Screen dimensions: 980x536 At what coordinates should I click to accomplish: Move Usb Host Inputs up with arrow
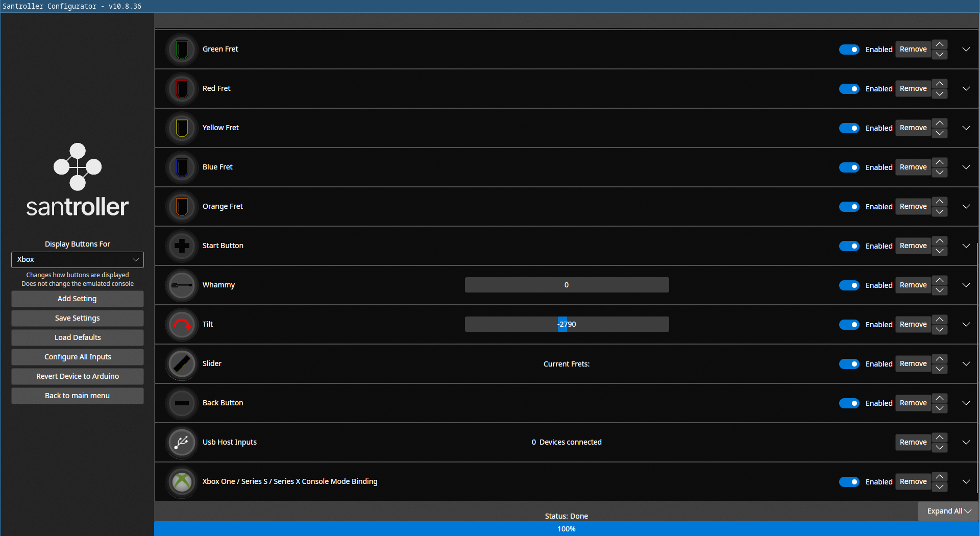click(x=939, y=437)
